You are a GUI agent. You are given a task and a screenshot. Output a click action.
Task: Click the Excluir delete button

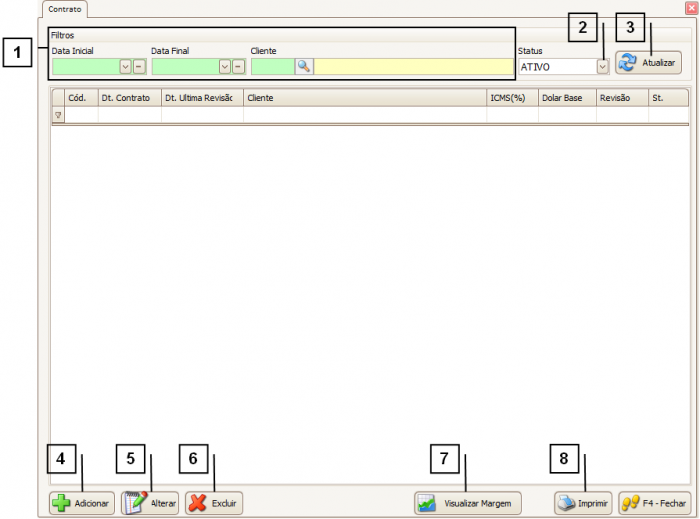coord(214,503)
